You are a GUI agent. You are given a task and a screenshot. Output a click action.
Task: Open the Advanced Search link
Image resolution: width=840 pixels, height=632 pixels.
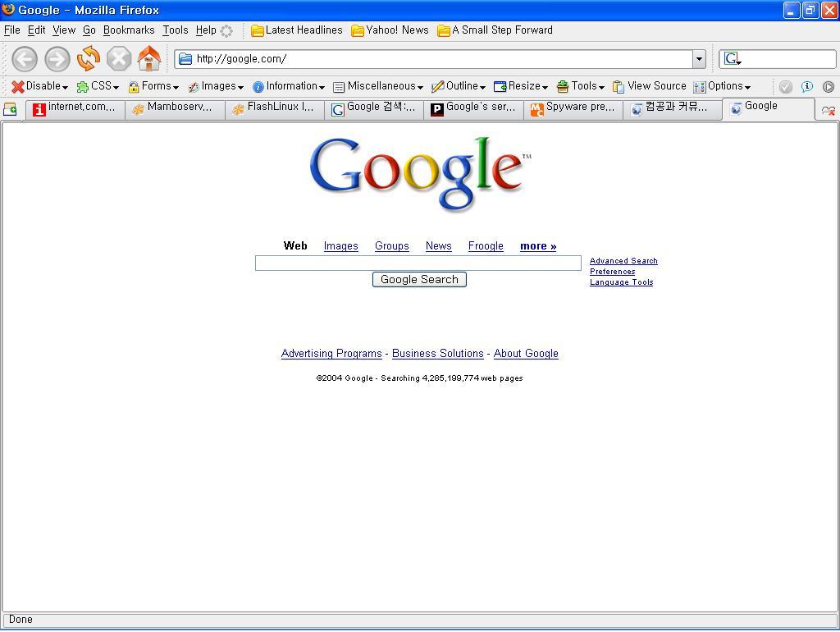(x=623, y=260)
